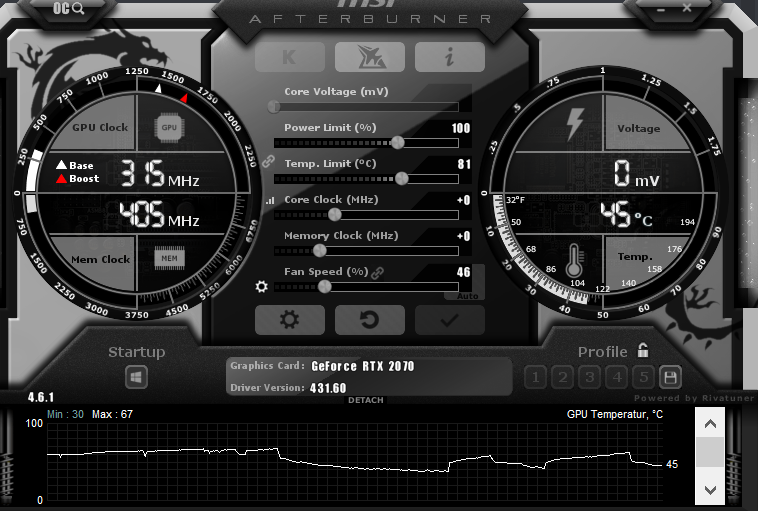758x511 pixels.
Task: Select profile slot 4
Action: [x=617, y=377]
